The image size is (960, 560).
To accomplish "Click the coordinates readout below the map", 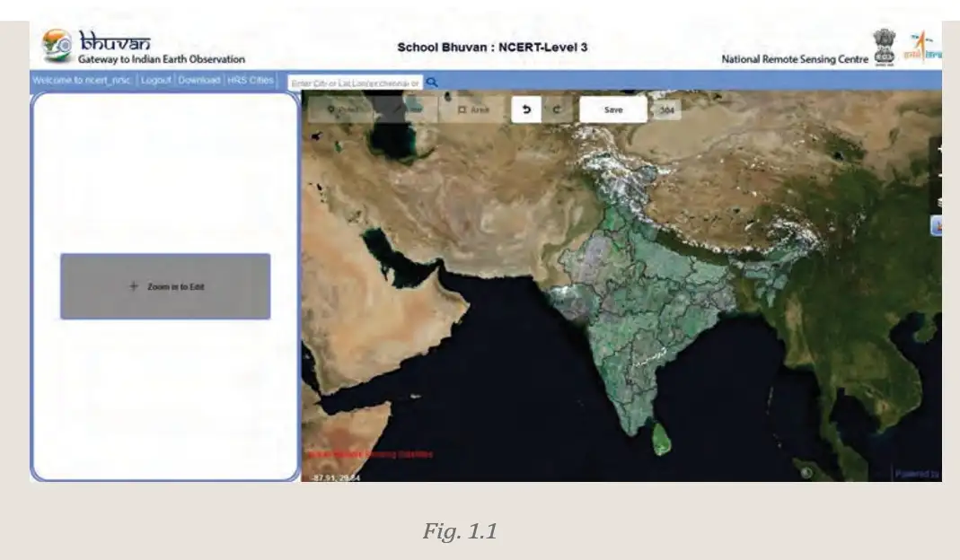I will (336, 477).
